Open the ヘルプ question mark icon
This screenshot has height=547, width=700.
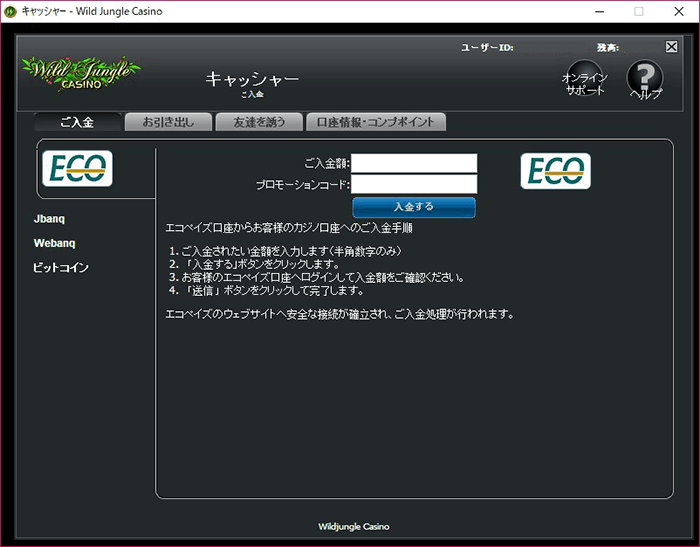point(645,80)
